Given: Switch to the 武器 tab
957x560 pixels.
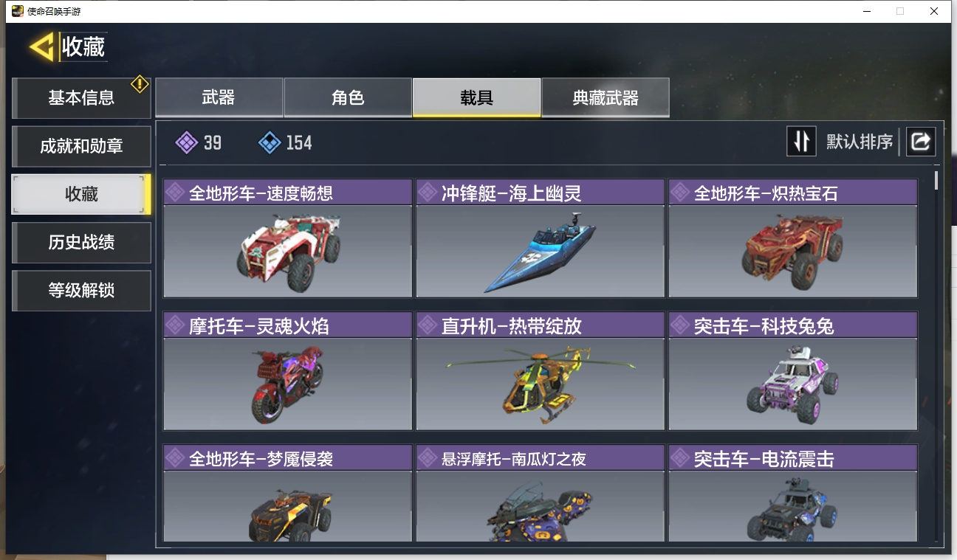Looking at the screenshot, I should 219,97.
